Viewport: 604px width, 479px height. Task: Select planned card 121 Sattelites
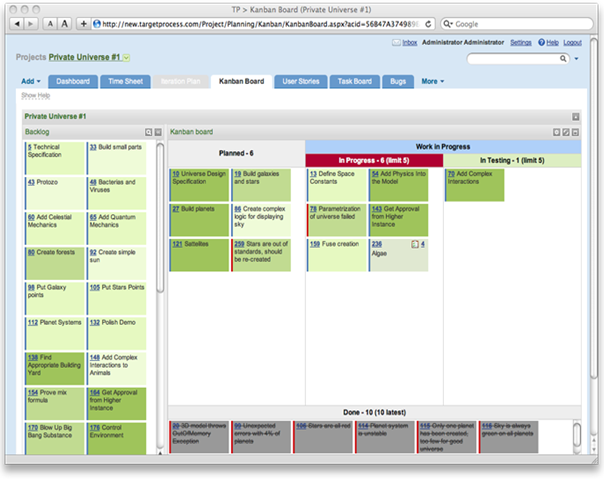tap(200, 255)
